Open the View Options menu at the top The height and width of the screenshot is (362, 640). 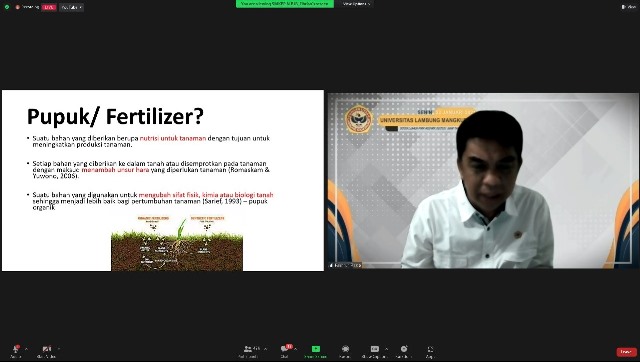(356, 4)
